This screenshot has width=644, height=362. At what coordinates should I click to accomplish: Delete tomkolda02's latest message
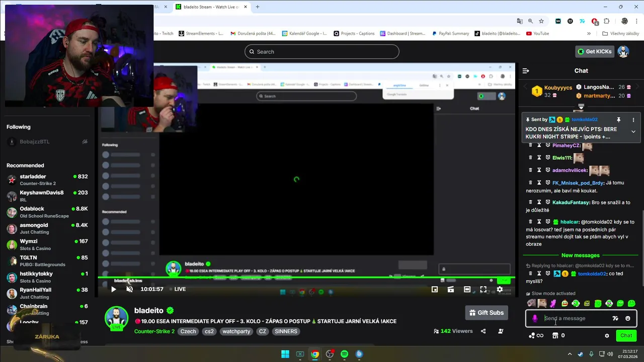[530, 274]
